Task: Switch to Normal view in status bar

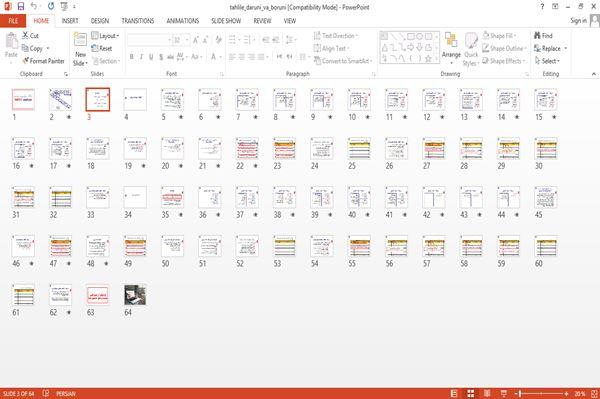Action: pos(454,393)
